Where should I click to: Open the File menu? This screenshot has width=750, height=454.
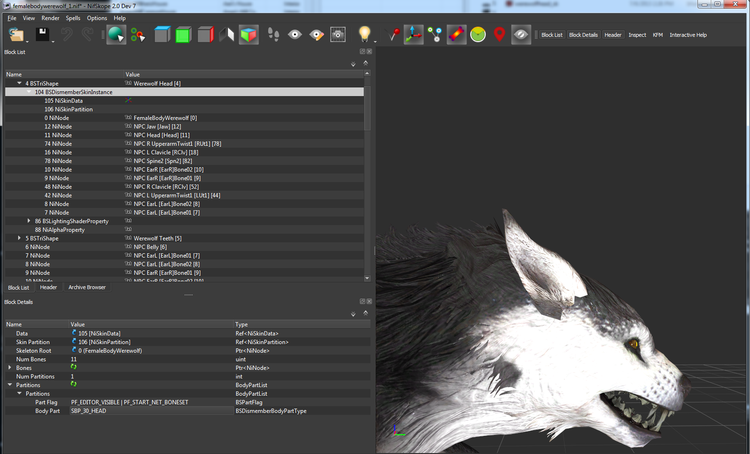pos(12,18)
